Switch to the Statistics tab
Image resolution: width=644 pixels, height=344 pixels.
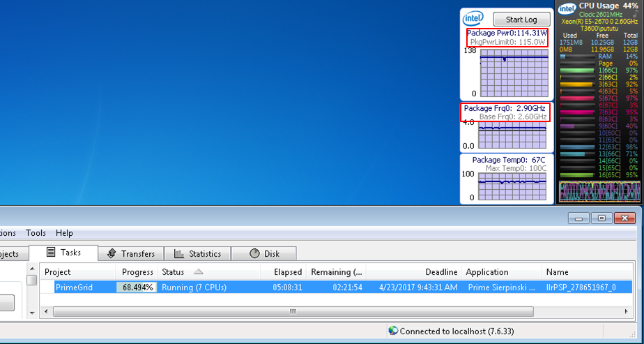click(x=197, y=253)
